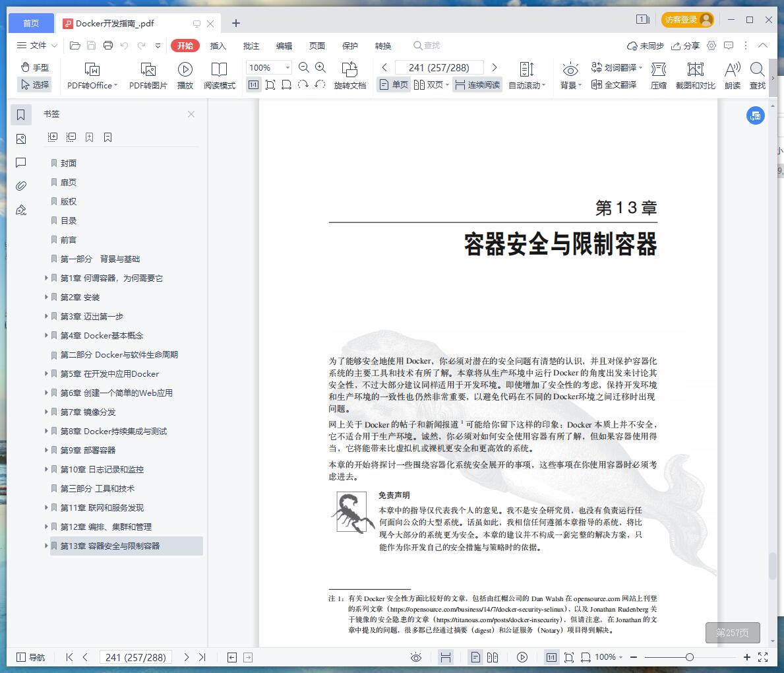Switch to the 开始 ribbon tab
The image size is (784, 673).
coord(185,46)
